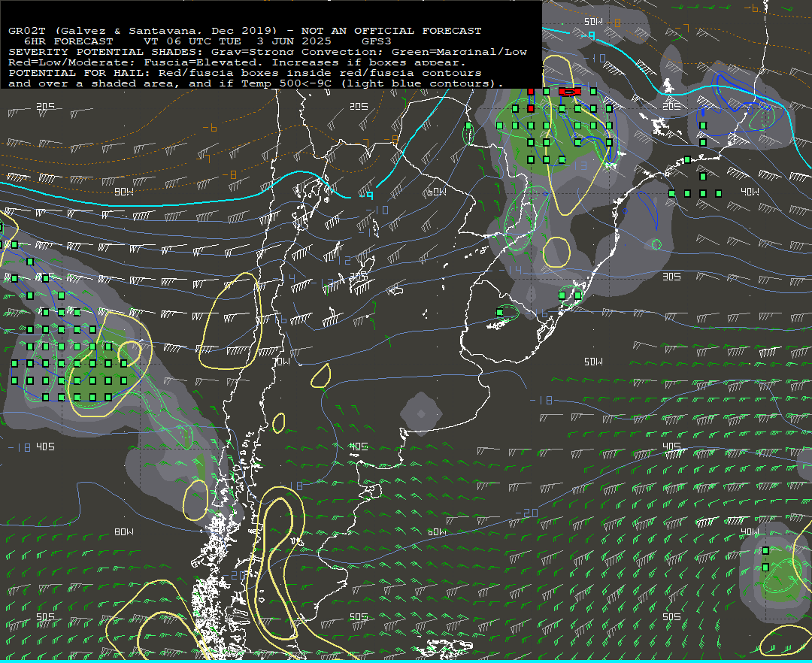This screenshot has width=812, height=663.
Task: Click the wide red hail rectangle over Brazil
Action: 570,92
